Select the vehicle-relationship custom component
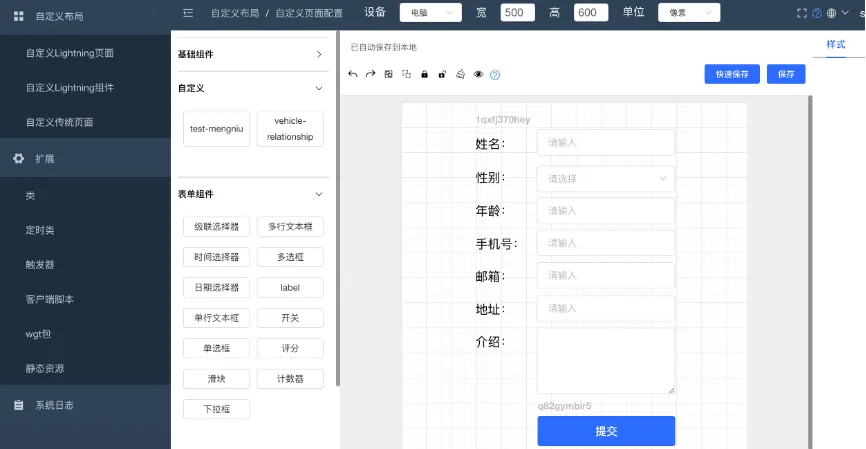The height and width of the screenshot is (449, 866). coord(290,129)
